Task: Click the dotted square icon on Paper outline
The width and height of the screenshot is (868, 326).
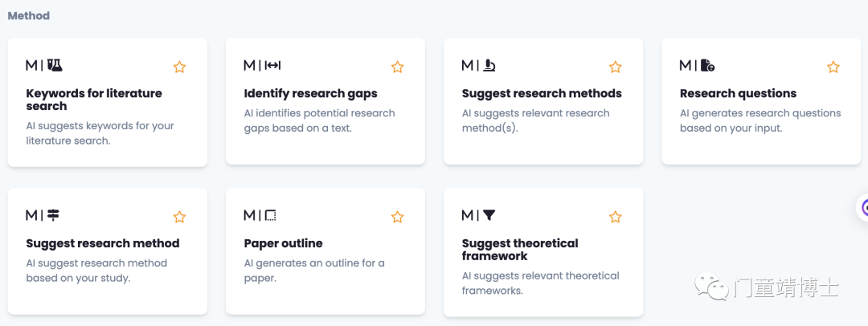Action: pyautogui.click(x=271, y=214)
